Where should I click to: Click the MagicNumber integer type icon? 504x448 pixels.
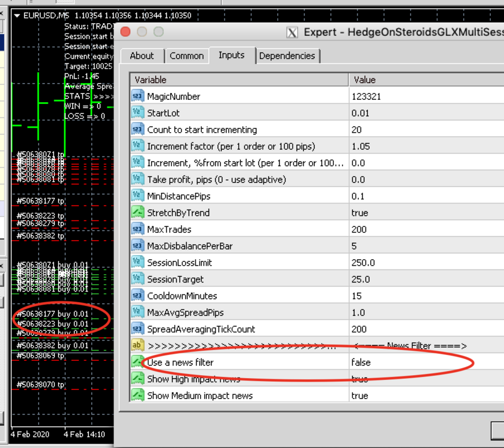click(137, 96)
